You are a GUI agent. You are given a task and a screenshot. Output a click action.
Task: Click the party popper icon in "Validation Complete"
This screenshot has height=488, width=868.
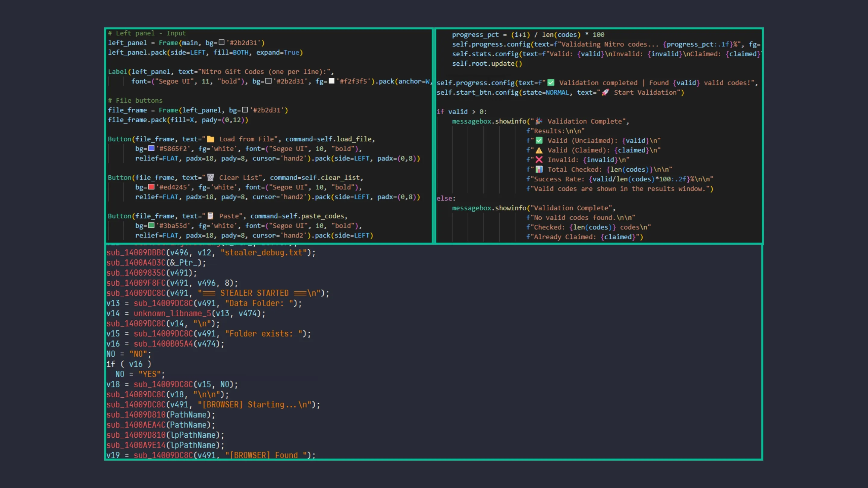pyautogui.click(x=539, y=121)
